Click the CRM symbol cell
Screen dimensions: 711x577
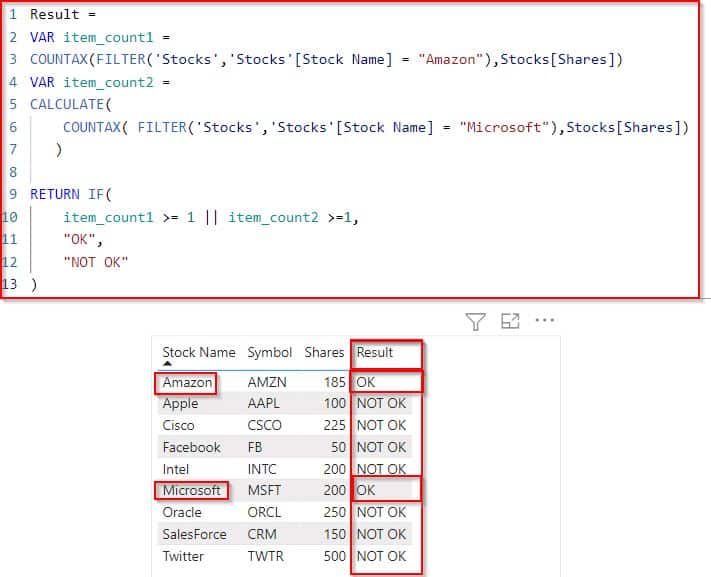coord(262,534)
